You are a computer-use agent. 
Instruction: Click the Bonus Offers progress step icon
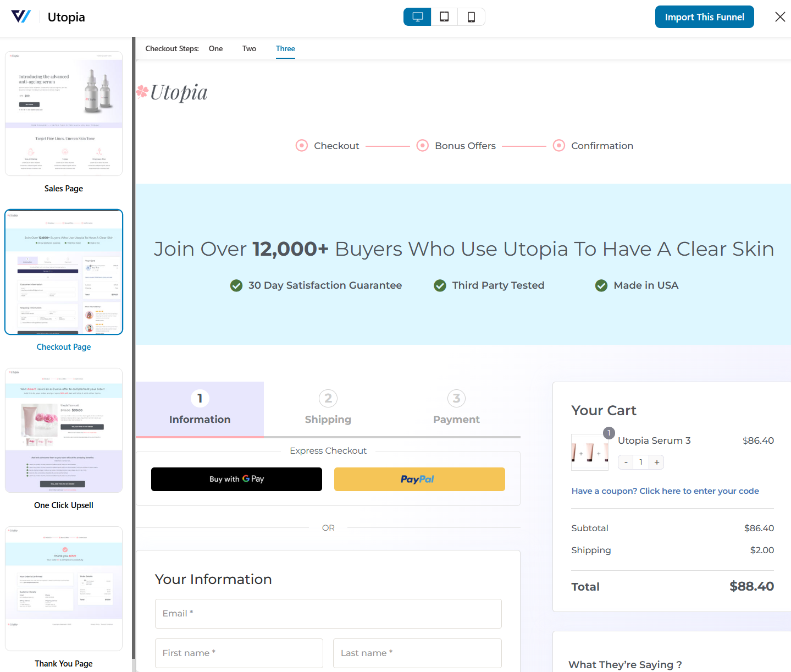click(423, 146)
